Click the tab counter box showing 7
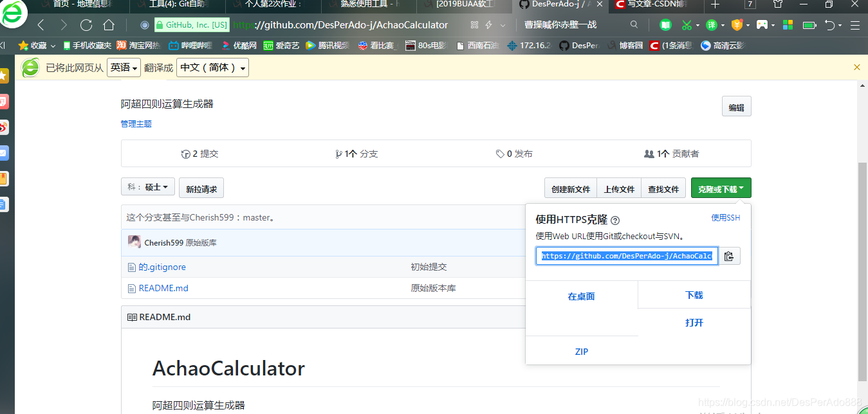This screenshot has width=868, height=414. 750,4
